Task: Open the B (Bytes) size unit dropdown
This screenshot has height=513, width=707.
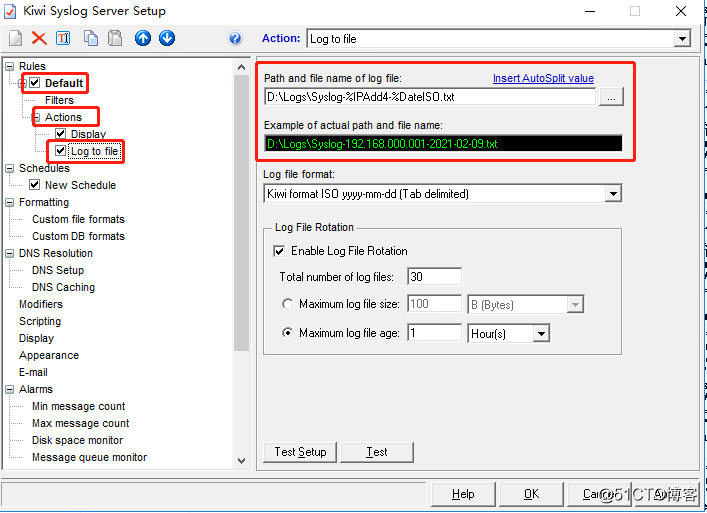Action: click(x=575, y=305)
